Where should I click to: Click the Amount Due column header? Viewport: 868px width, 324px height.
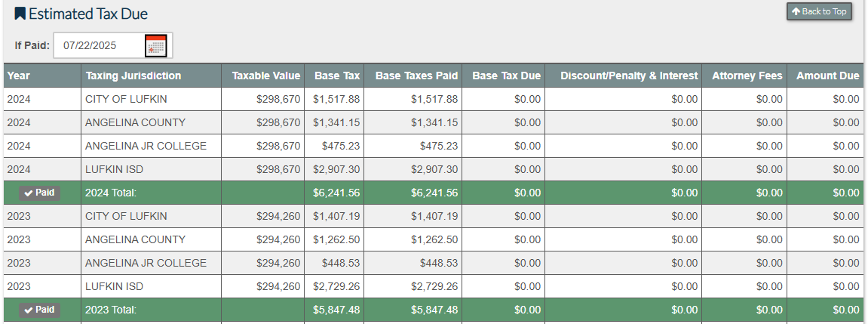[x=827, y=76]
